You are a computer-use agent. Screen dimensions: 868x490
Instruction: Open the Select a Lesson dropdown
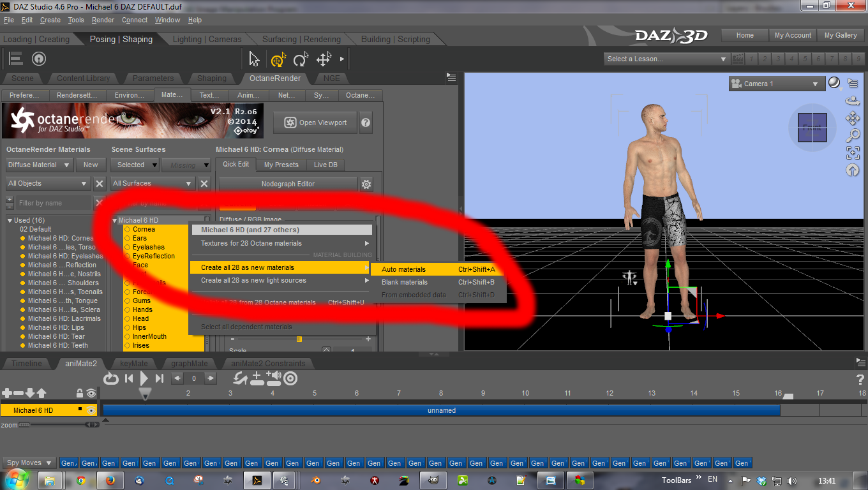[666, 59]
